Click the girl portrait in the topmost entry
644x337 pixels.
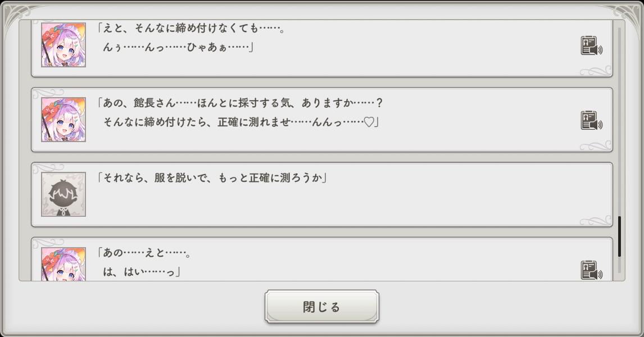click(64, 45)
